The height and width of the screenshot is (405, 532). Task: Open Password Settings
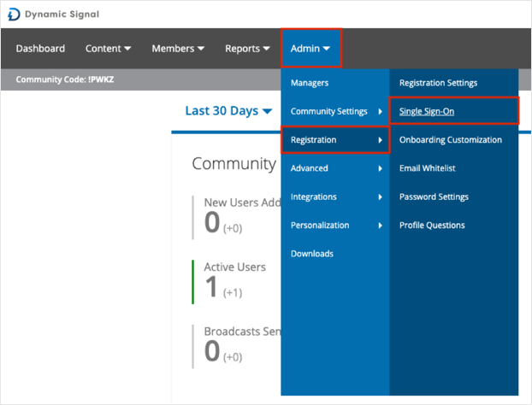point(434,197)
